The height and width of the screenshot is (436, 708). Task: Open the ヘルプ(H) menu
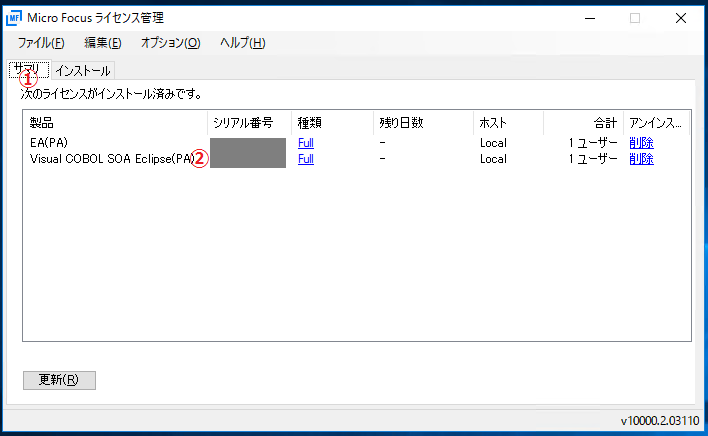(x=242, y=43)
